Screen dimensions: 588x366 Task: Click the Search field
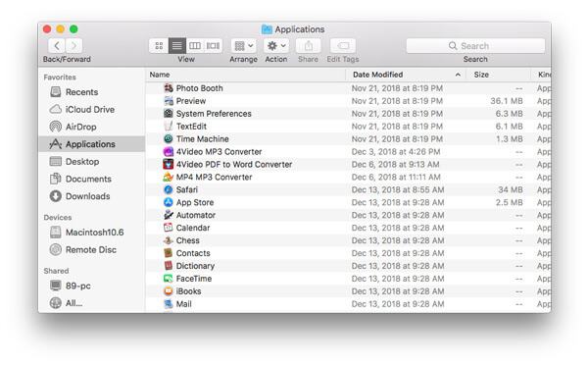click(x=475, y=46)
